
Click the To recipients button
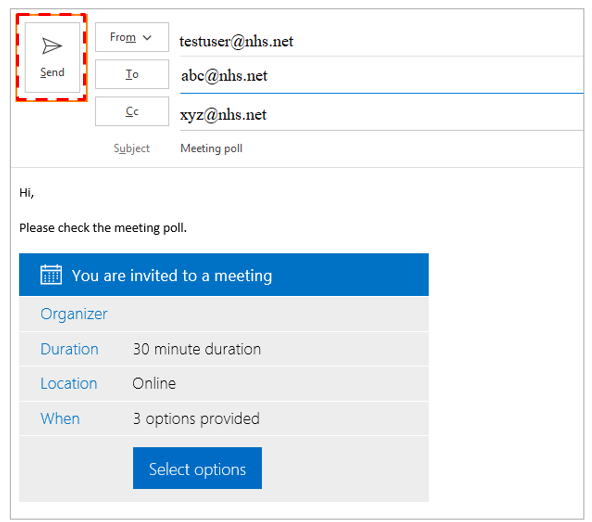(x=132, y=74)
